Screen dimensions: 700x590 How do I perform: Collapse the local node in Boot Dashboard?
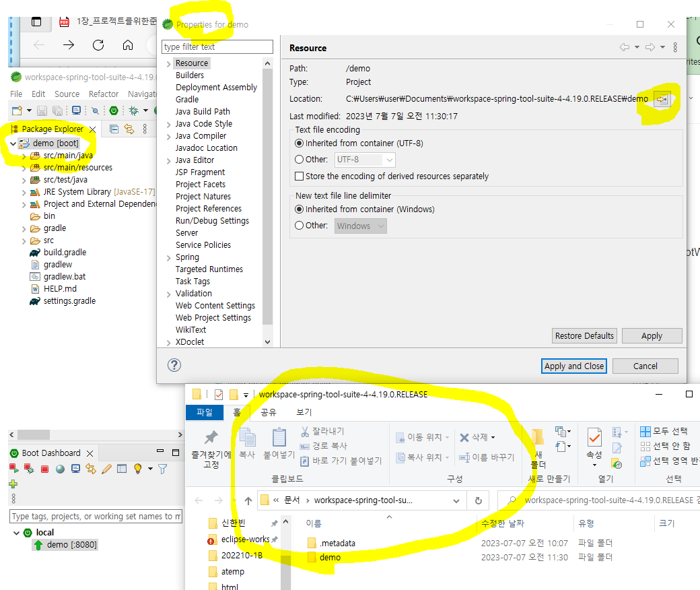coord(17,533)
